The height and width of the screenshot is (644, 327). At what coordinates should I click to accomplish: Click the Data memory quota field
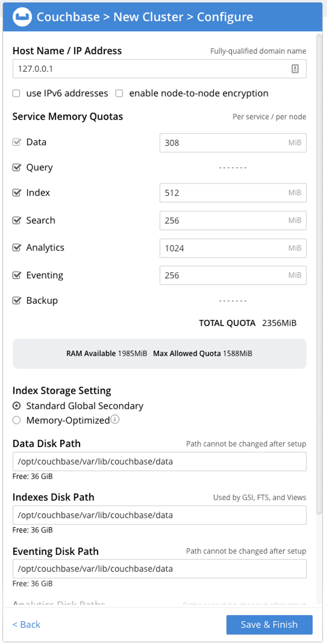coord(233,143)
